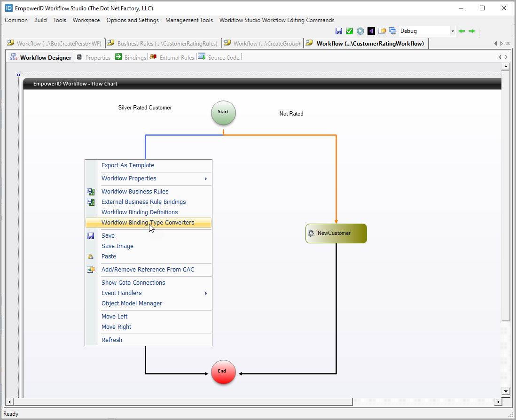
Task: Click the blue play/run toolbar icon
Action: pyautogui.click(x=360, y=31)
